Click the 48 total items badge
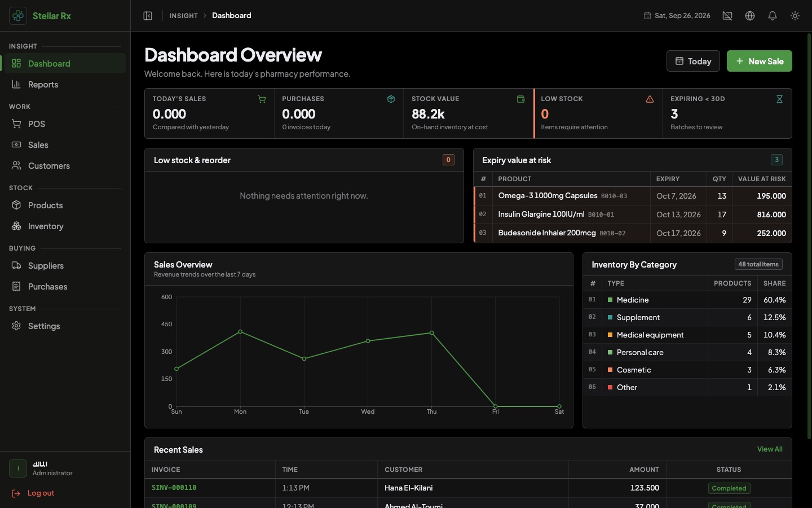This screenshot has width=812, height=508. point(758,264)
